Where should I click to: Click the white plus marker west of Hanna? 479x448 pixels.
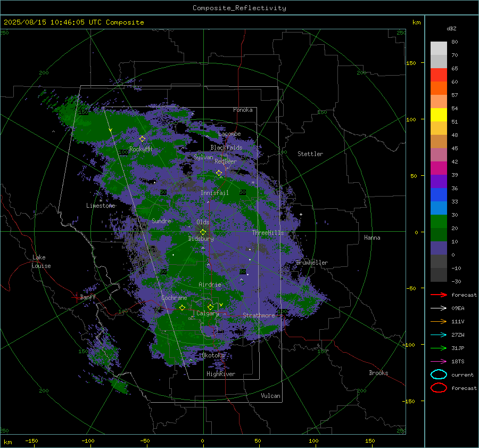(x=301, y=214)
